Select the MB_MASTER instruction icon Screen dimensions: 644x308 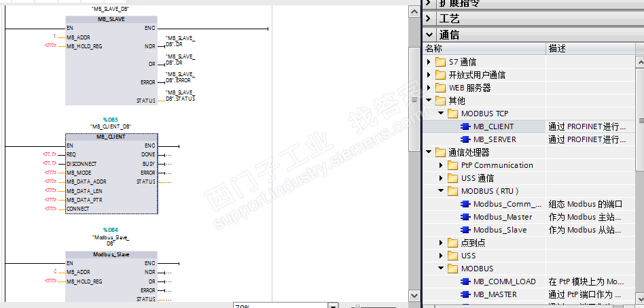(465, 294)
